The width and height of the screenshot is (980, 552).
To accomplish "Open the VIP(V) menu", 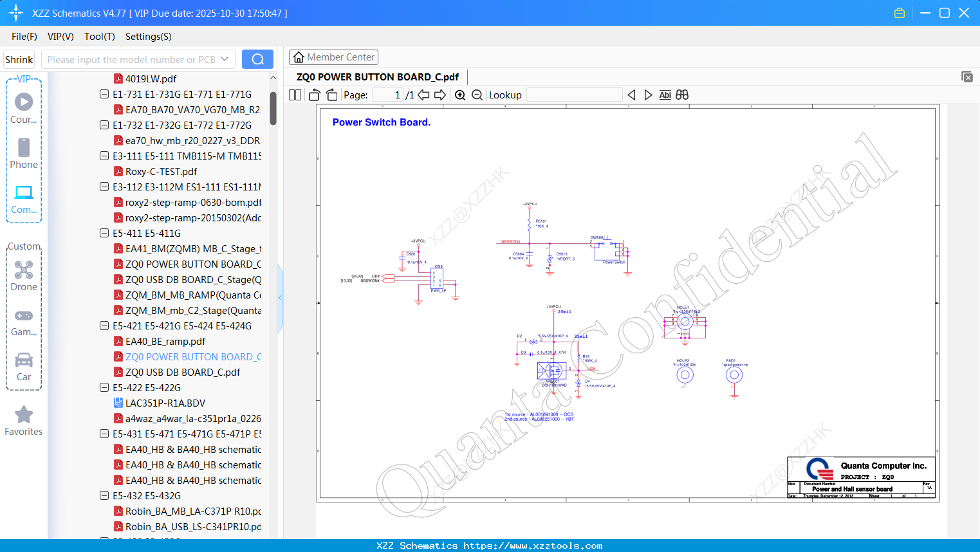I will [x=60, y=37].
